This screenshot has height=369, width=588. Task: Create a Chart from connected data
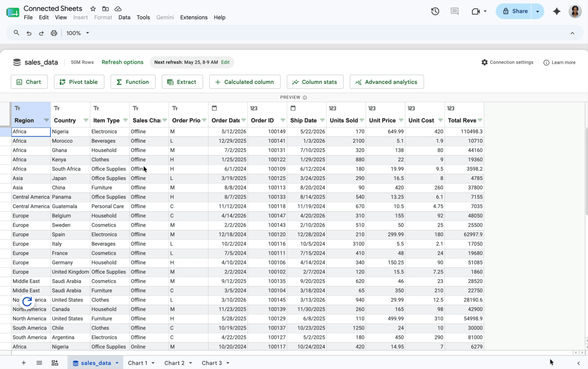point(29,82)
